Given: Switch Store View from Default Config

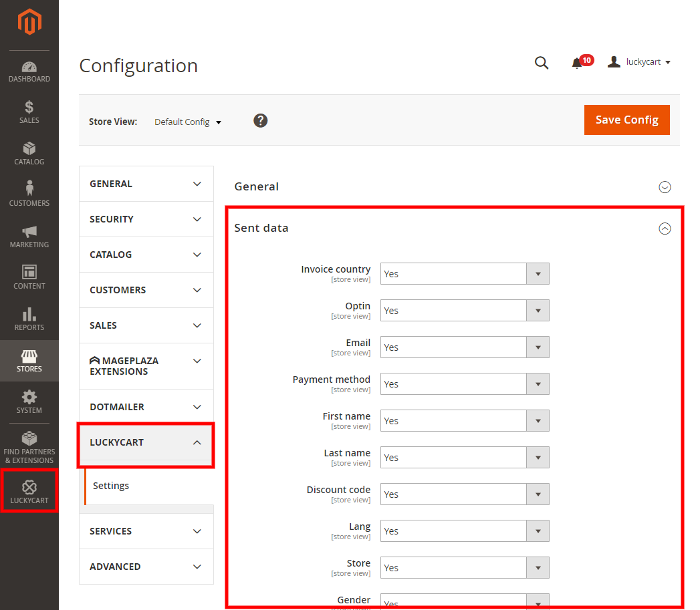Looking at the screenshot, I should (188, 122).
